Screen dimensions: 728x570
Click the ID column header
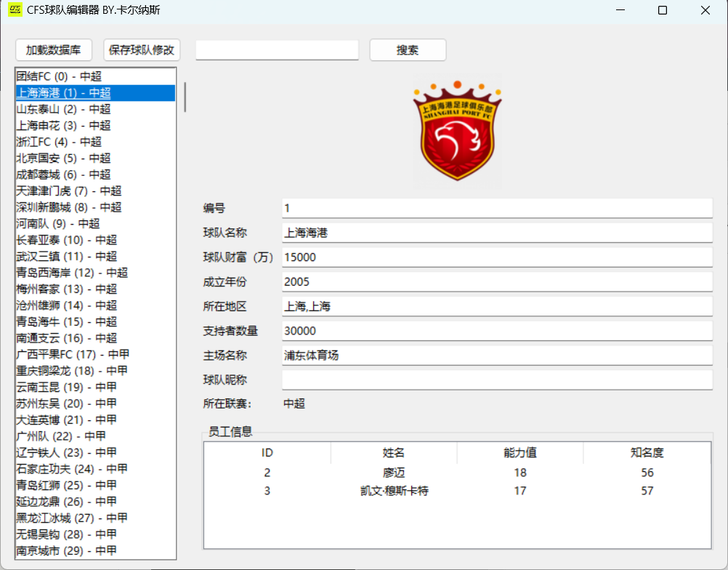pyautogui.click(x=267, y=452)
